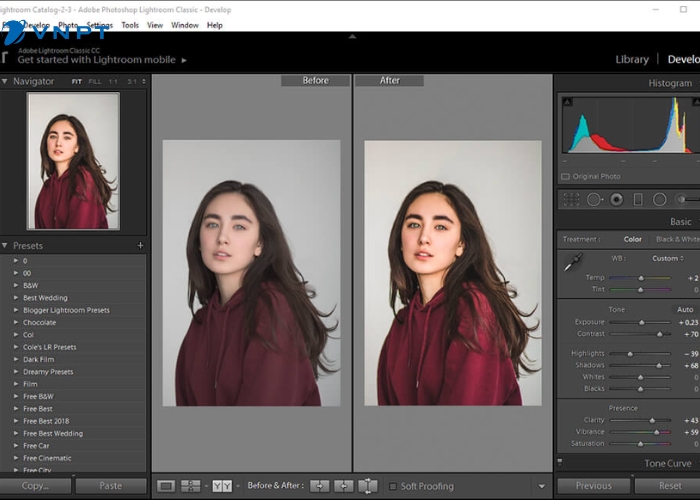Expand the B&W preset folder
The image size is (700, 500).
(16, 285)
